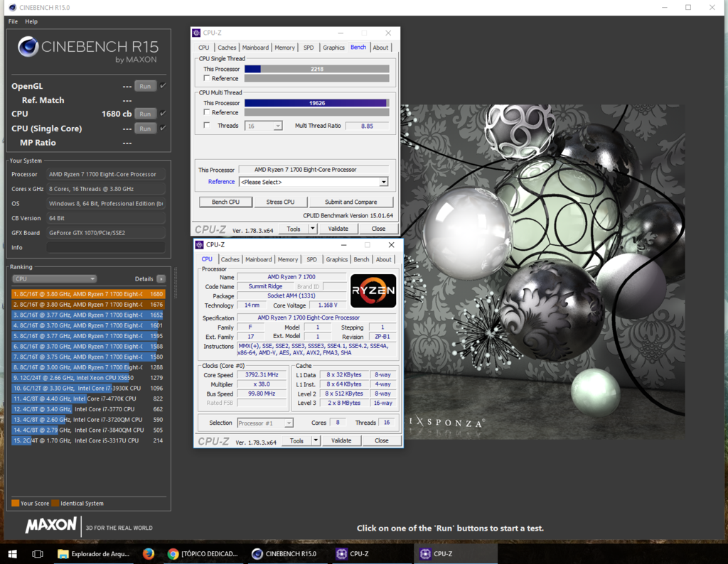Expand the CPU ranking type dropdown
This screenshot has height=564, width=728.
tap(54, 279)
